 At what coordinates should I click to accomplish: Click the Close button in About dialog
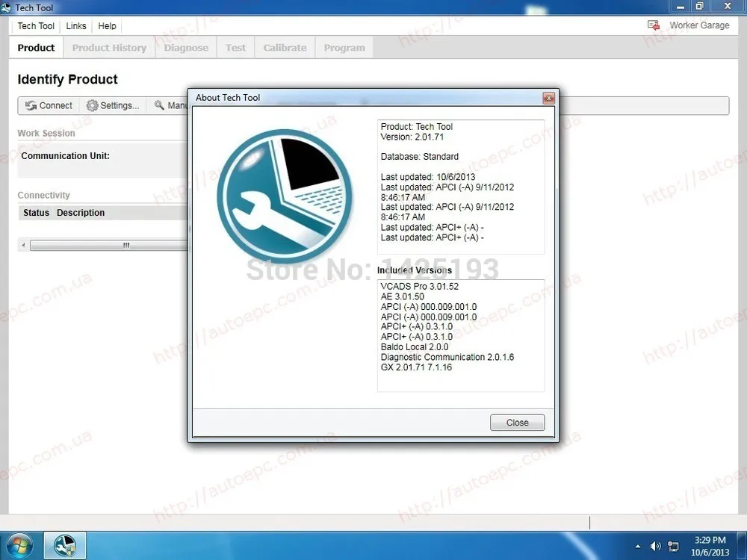pyautogui.click(x=518, y=423)
